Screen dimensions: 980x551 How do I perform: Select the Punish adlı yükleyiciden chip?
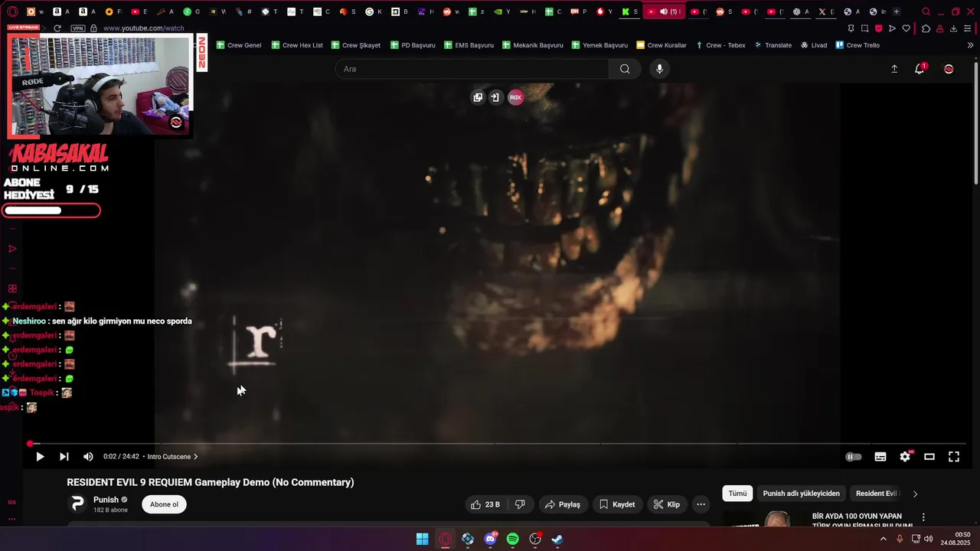pyautogui.click(x=801, y=494)
